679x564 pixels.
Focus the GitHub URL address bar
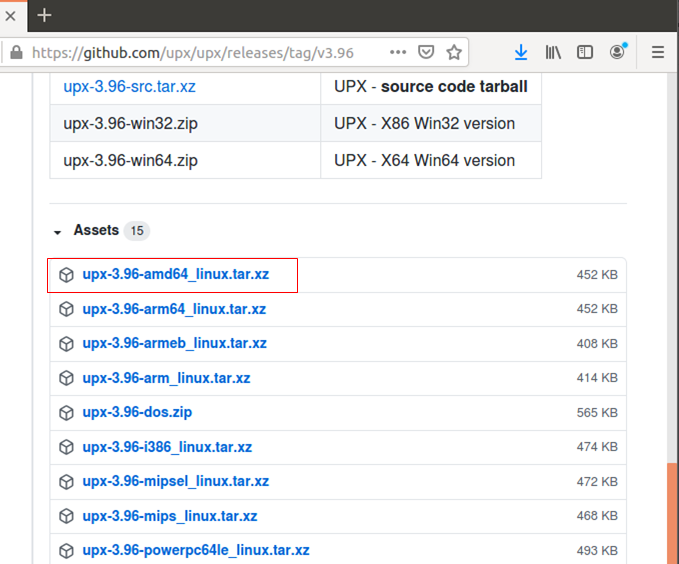click(x=193, y=53)
